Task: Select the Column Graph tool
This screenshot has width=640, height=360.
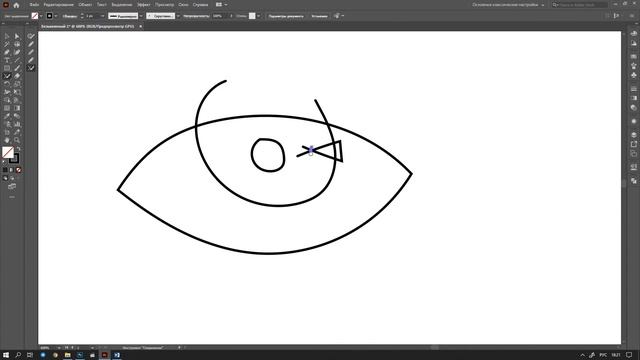Action: (17, 124)
